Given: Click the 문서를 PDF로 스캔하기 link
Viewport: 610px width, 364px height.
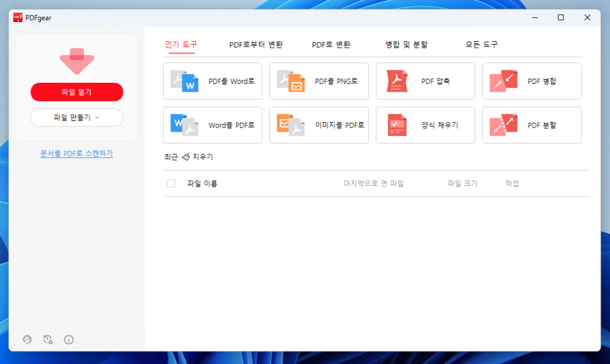Looking at the screenshot, I should tap(77, 154).
